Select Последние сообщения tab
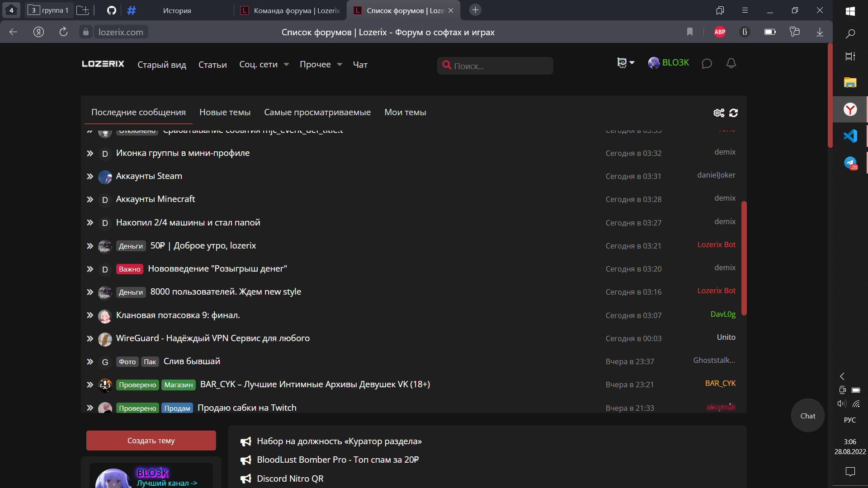The width and height of the screenshot is (868, 488). point(138,112)
